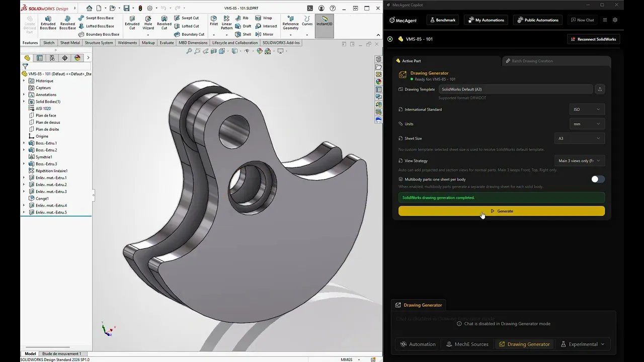Apply the Fillet tool
Screen dimensions: 644x362
click(214, 20)
